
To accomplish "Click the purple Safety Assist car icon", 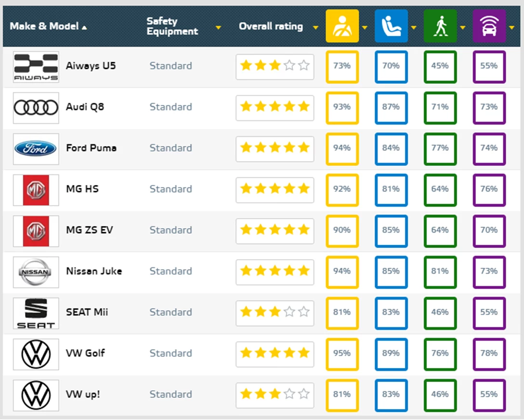I will (x=489, y=26).
